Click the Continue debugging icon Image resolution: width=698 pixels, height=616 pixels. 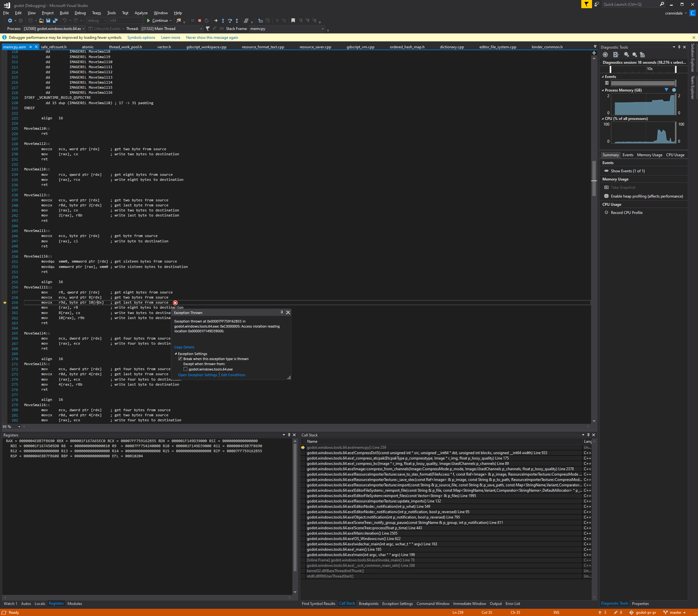click(x=149, y=21)
